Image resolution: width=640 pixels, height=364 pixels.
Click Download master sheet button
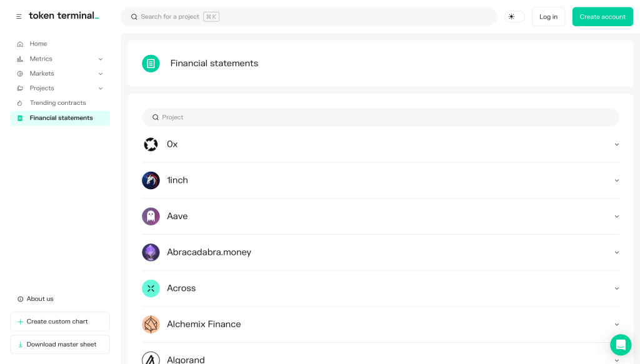point(60,345)
